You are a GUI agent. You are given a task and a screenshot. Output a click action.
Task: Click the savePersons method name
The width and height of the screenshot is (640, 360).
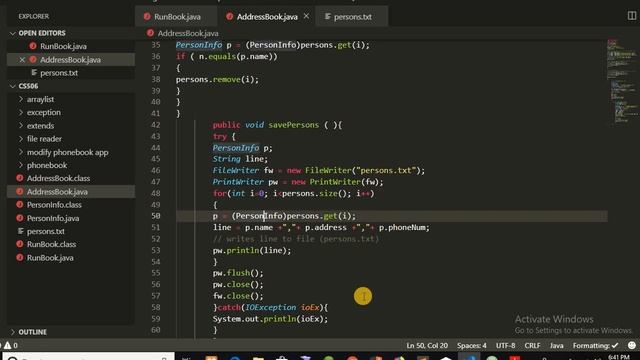pyautogui.click(x=293, y=125)
